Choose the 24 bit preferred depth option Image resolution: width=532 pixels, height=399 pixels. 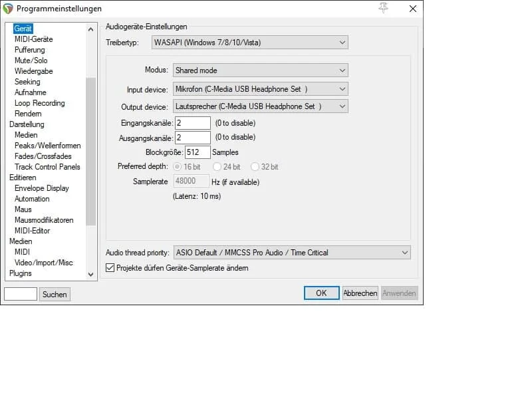[217, 167]
